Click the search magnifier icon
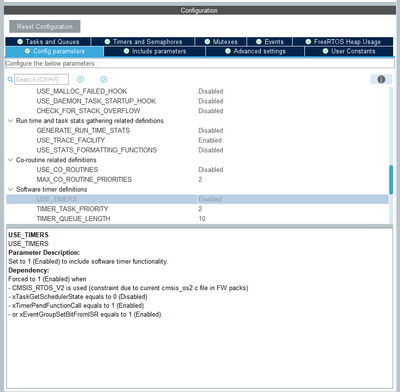Viewport: 400px width, 392px height. click(x=10, y=80)
